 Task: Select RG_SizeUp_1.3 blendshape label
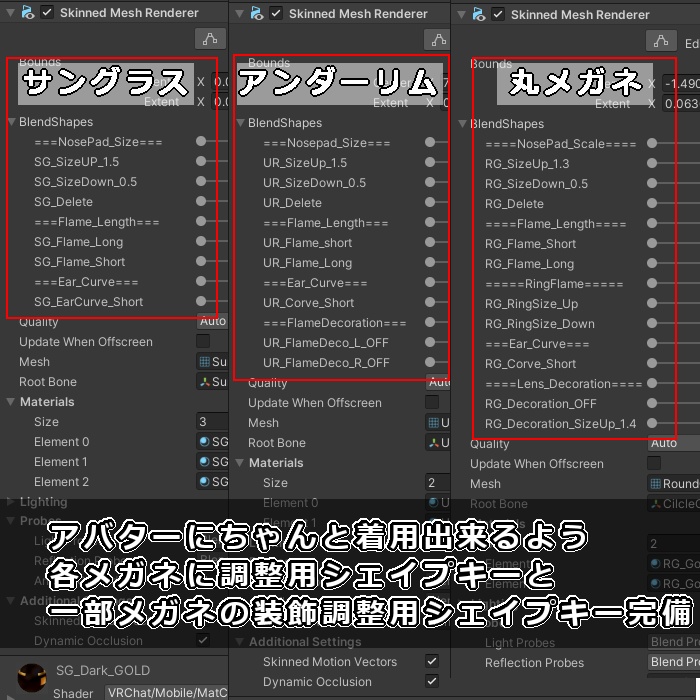click(527, 164)
